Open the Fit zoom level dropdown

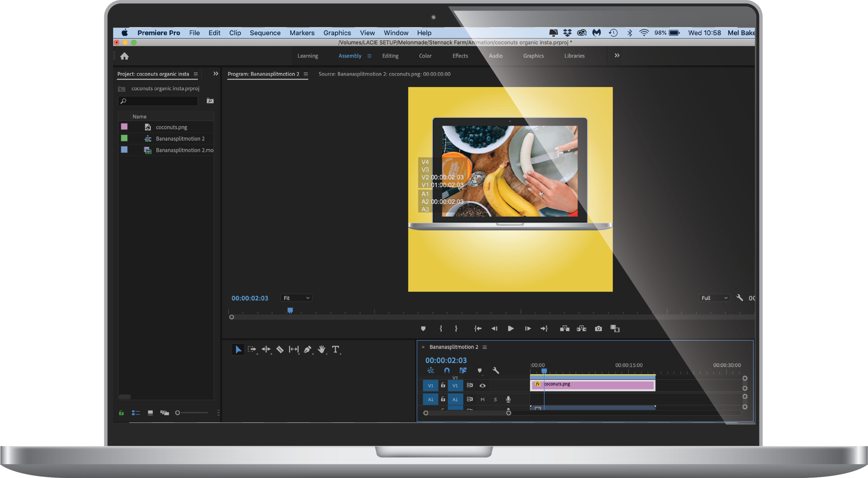coord(296,298)
